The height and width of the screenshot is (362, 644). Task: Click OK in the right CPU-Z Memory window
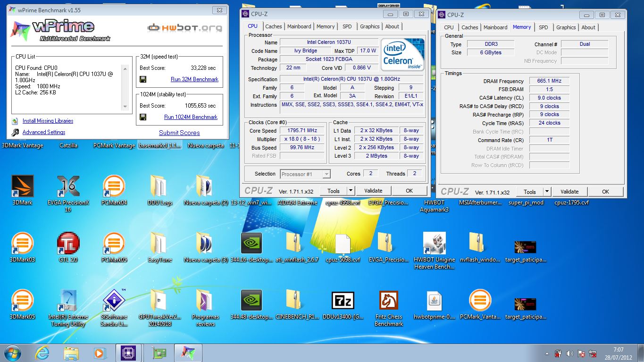click(x=605, y=192)
